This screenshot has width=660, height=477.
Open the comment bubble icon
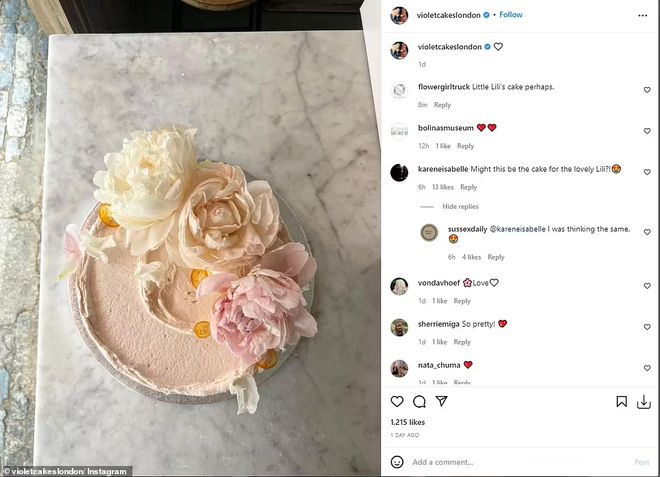419,402
